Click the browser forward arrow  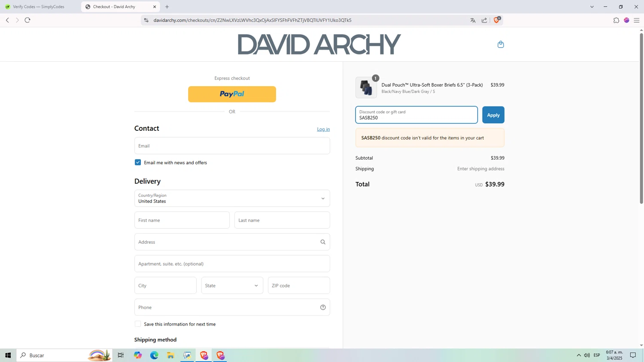tap(17, 20)
